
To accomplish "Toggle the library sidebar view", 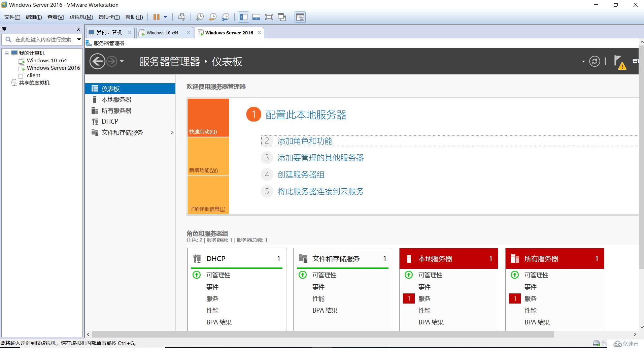I will tap(243, 17).
